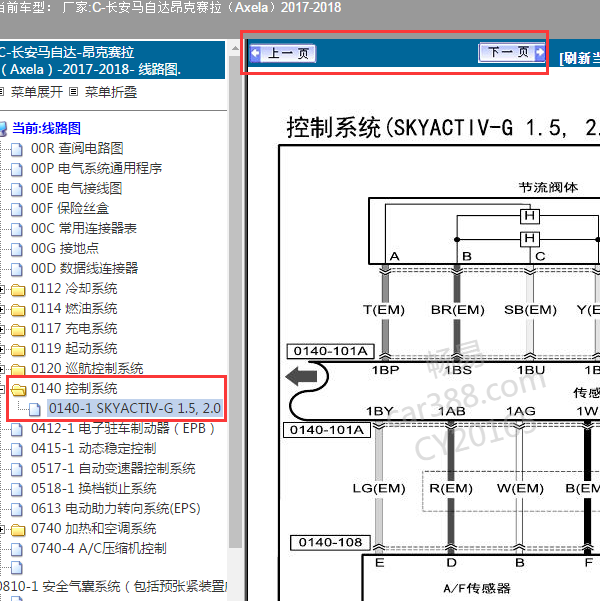
Task: Select 0120 巡航控制系统 tree entry
Action: pos(87,368)
